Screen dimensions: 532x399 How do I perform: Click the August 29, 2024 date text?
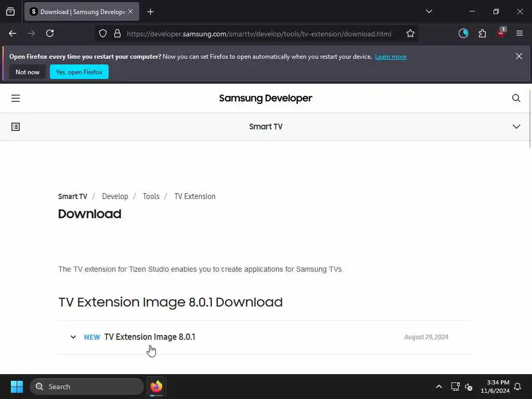pos(426,337)
